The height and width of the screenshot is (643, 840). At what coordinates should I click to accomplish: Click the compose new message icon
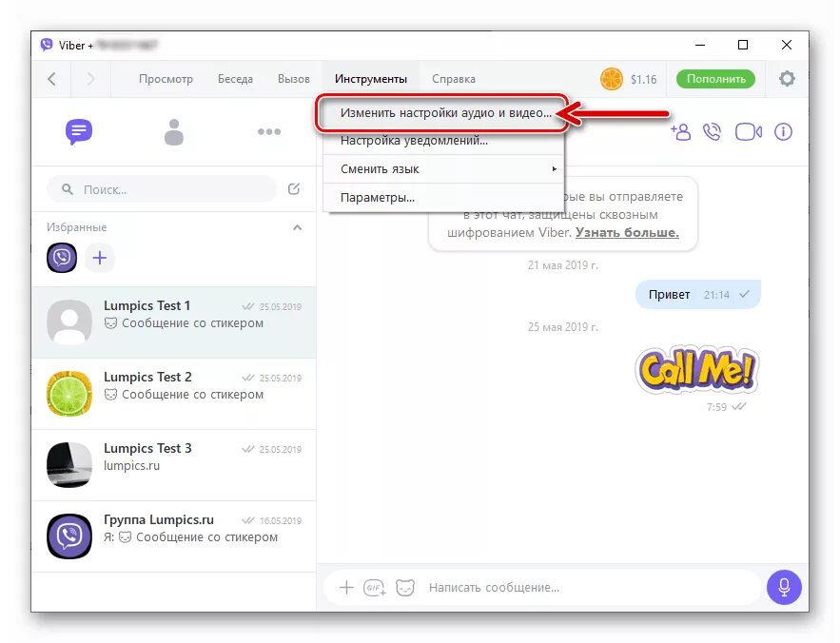[x=294, y=188]
